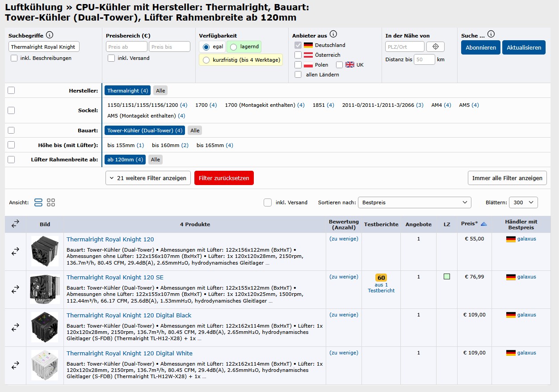Image resolution: width=559 pixels, height=392 pixels.
Task: Switch to grid view layout
Action: [x=51, y=202]
